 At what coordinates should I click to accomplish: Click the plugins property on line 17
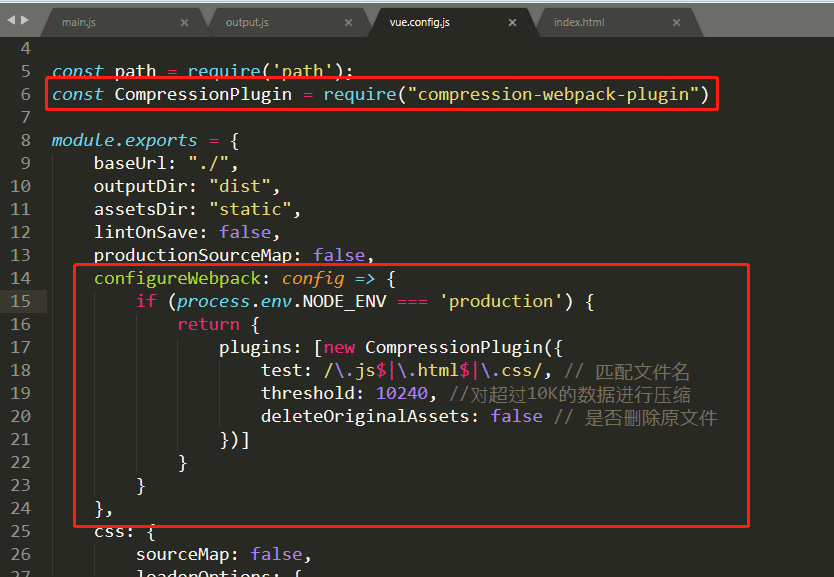(255, 347)
